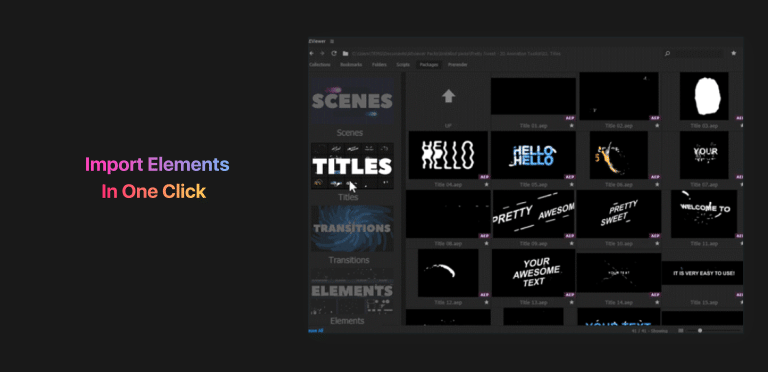
Task: Open the Prerender tab
Action: coord(457,65)
